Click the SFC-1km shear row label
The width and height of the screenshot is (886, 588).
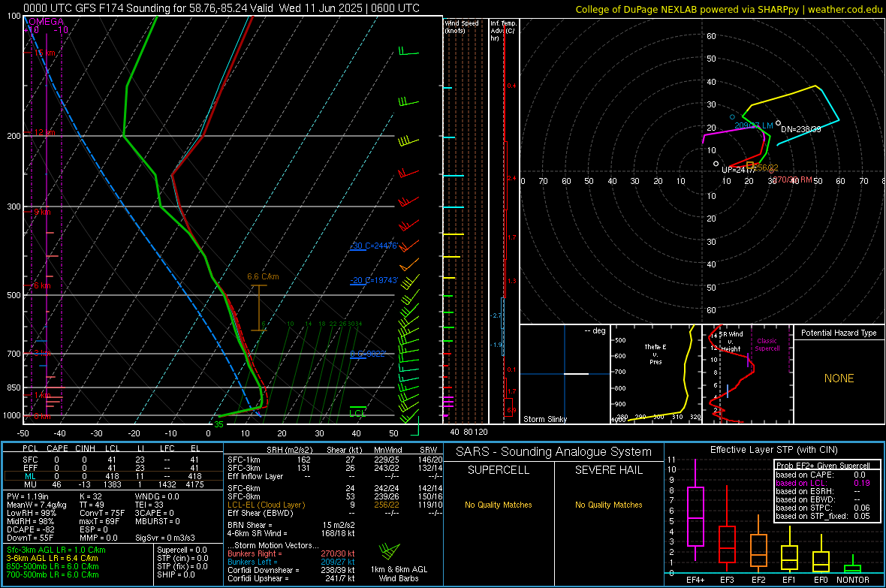[x=243, y=460]
